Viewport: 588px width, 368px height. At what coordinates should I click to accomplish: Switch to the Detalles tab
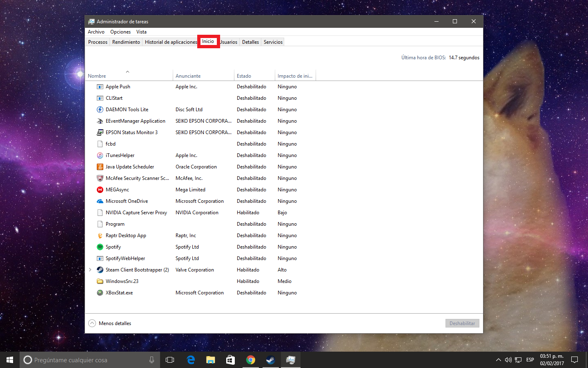pos(250,42)
